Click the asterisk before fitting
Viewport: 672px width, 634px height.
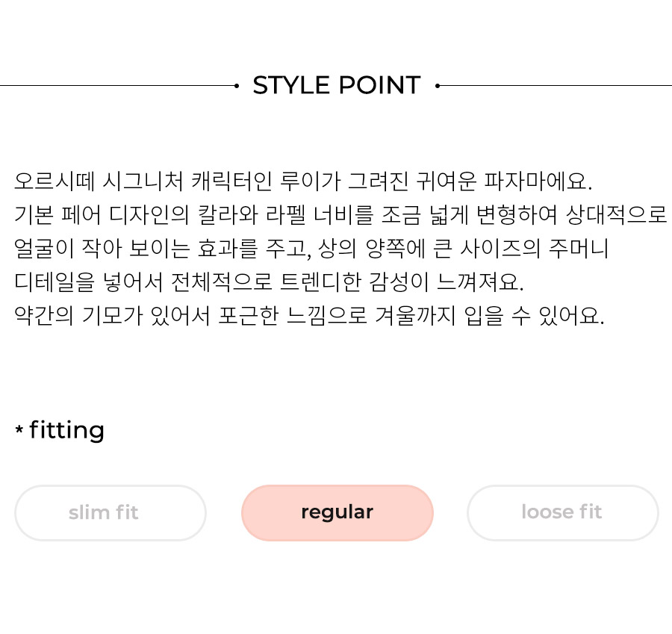point(19,429)
